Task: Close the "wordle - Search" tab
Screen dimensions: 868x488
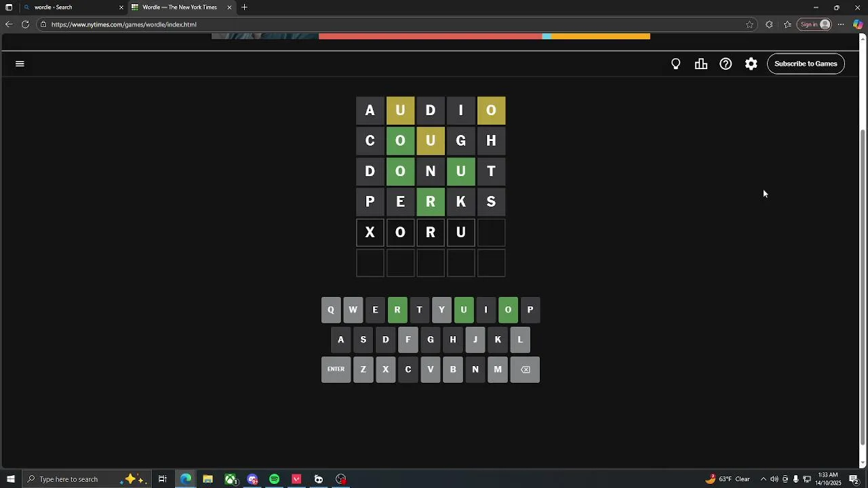Action: pyautogui.click(x=121, y=7)
